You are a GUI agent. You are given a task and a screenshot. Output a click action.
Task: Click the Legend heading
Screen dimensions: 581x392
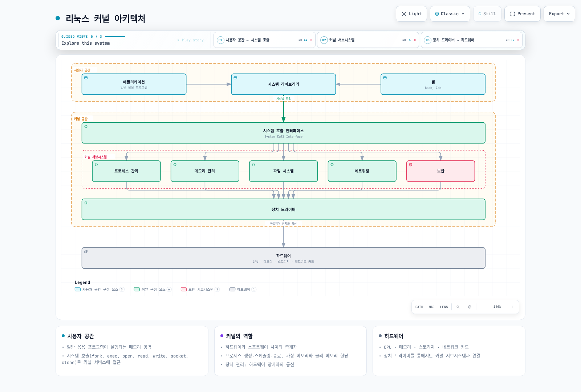(82, 282)
